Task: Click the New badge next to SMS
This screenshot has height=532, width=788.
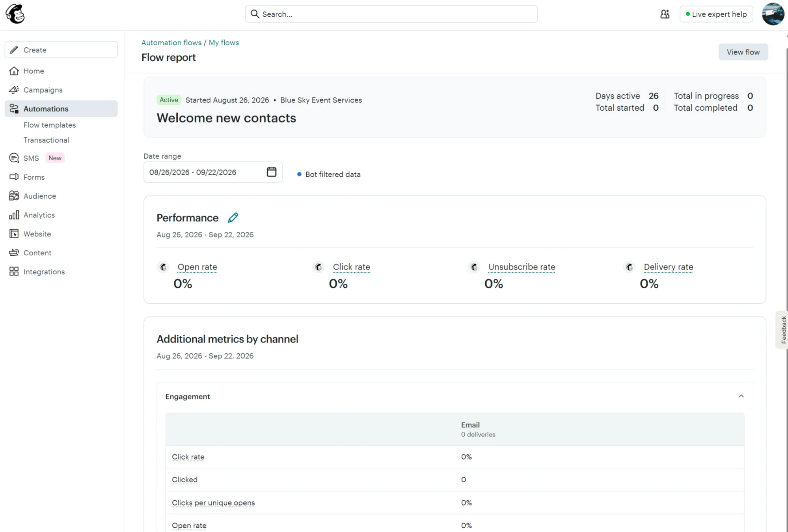Action: tap(55, 158)
